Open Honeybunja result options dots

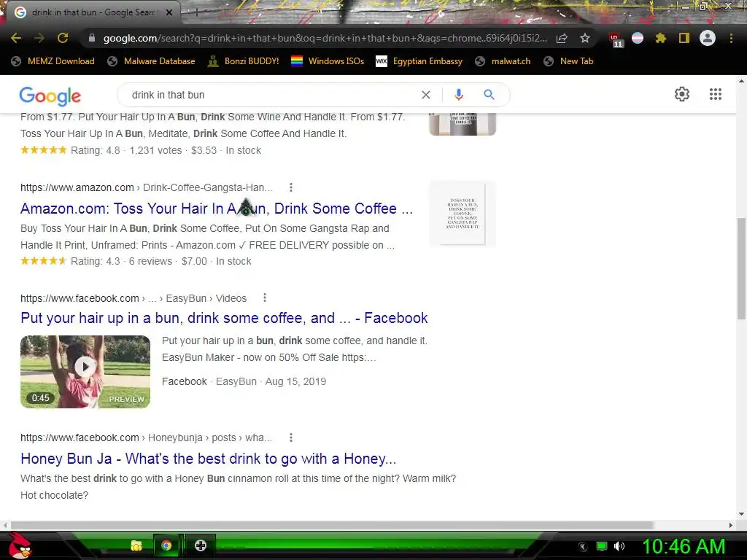(x=290, y=437)
